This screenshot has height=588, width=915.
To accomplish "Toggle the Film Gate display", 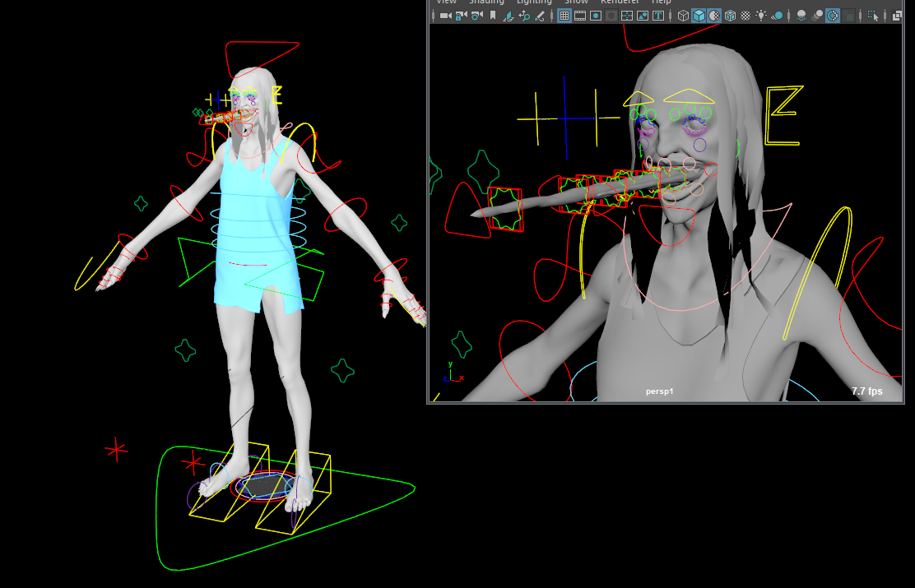I will [580, 16].
